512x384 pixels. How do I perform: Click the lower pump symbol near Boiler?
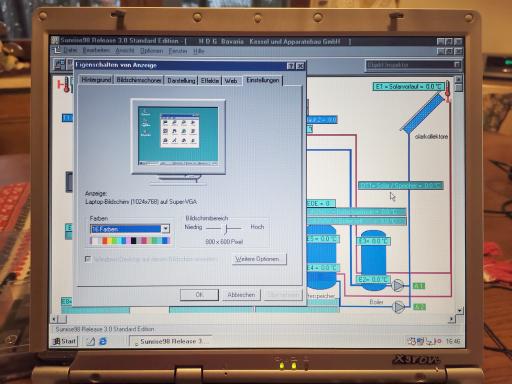point(399,307)
